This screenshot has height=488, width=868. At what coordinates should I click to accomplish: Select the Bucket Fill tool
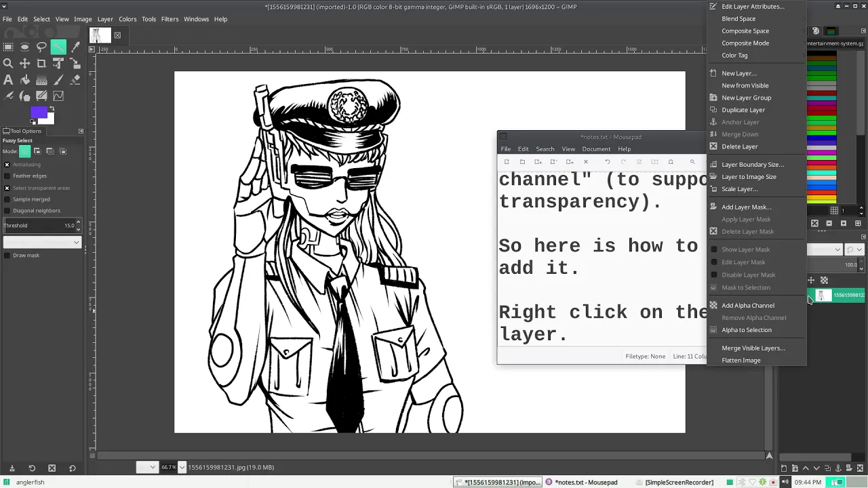point(25,80)
